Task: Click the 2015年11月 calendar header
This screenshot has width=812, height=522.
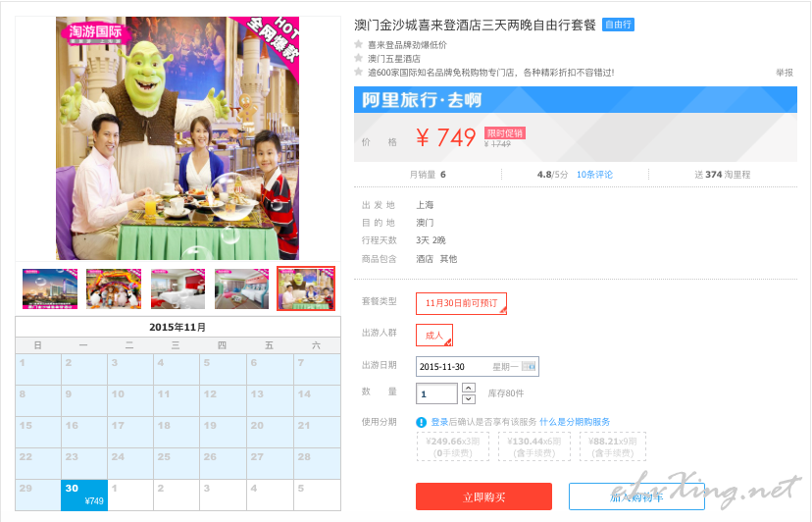Action: (178, 327)
